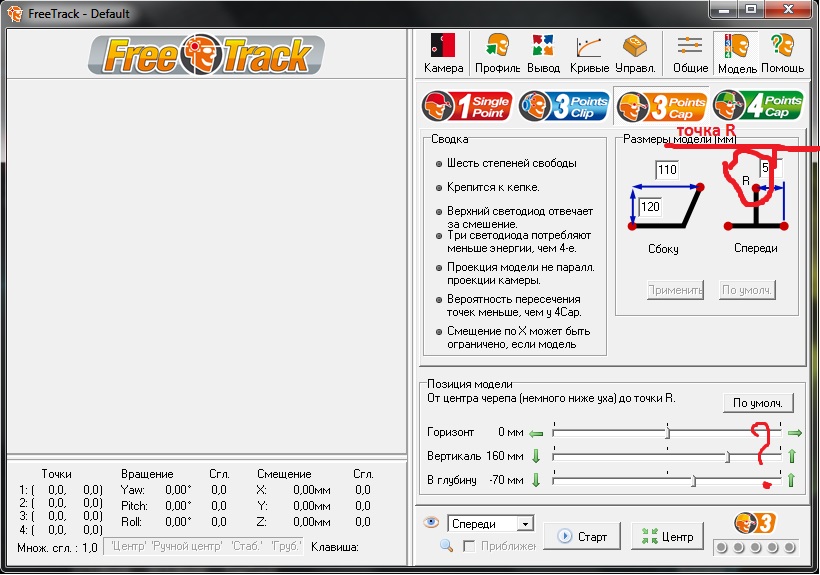Open the Кривые curves tab

[589, 53]
